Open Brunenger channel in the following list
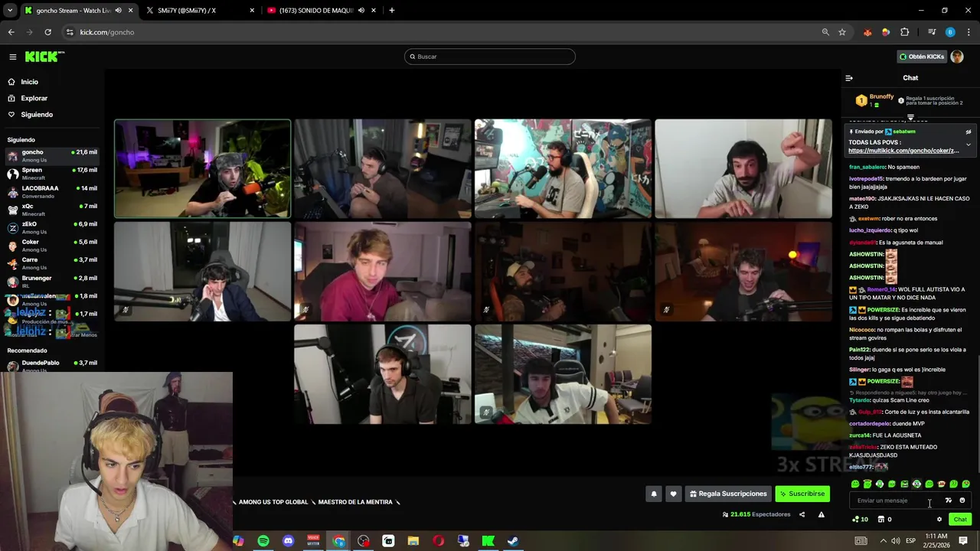Image resolution: width=980 pixels, height=551 pixels. click(x=52, y=282)
